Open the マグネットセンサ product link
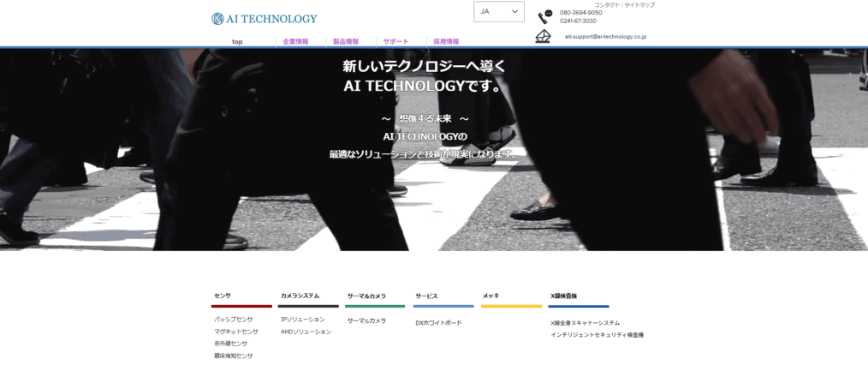Image resolution: width=868 pixels, height=377 pixels. (236, 332)
